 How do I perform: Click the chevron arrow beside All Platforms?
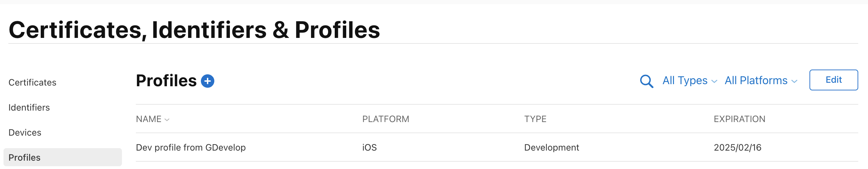[795, 81]
